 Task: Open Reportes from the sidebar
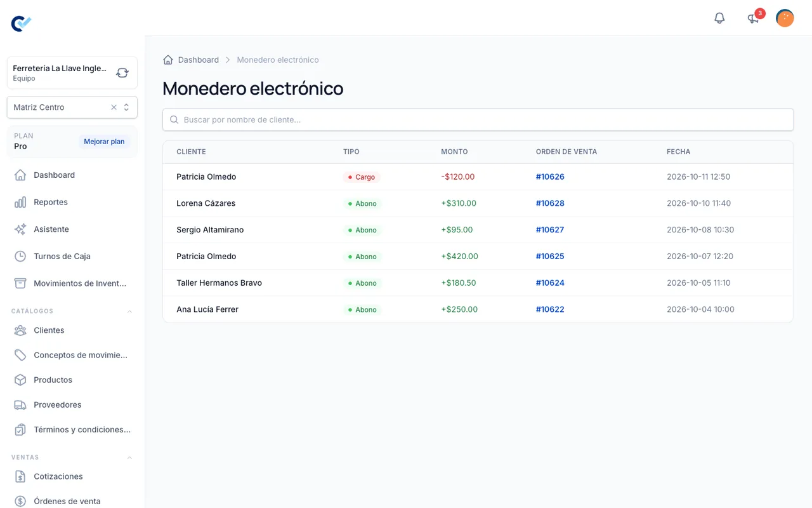click(x=72, y=202)
